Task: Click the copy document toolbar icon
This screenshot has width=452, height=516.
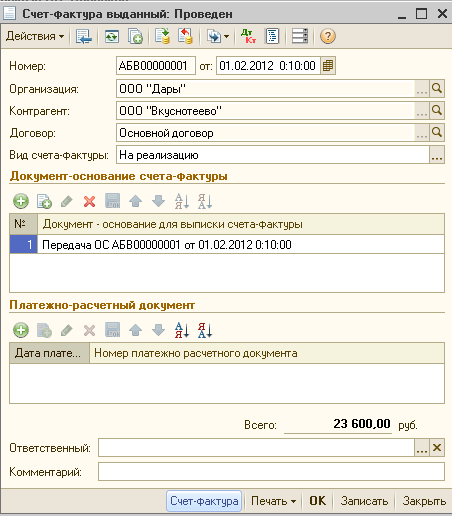Action: coord(135,36)
